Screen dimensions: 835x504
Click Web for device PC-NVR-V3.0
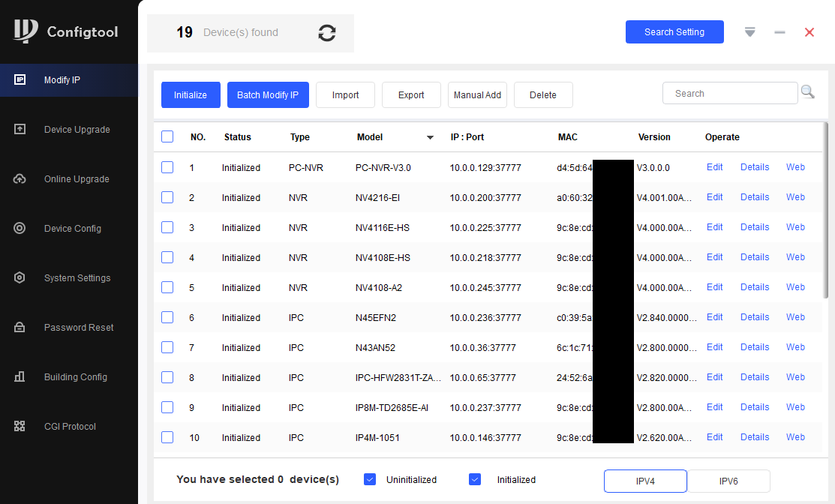[x=795, y=167]
